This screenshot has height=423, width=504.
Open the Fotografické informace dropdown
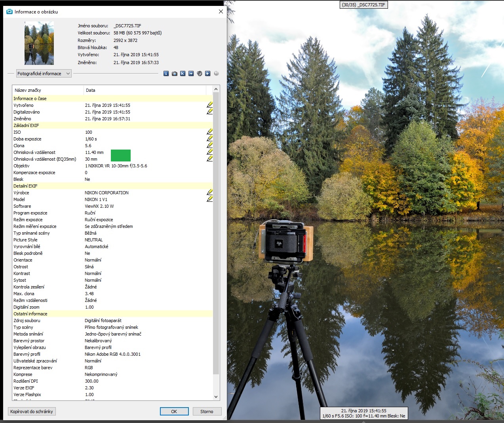(44, 74)
